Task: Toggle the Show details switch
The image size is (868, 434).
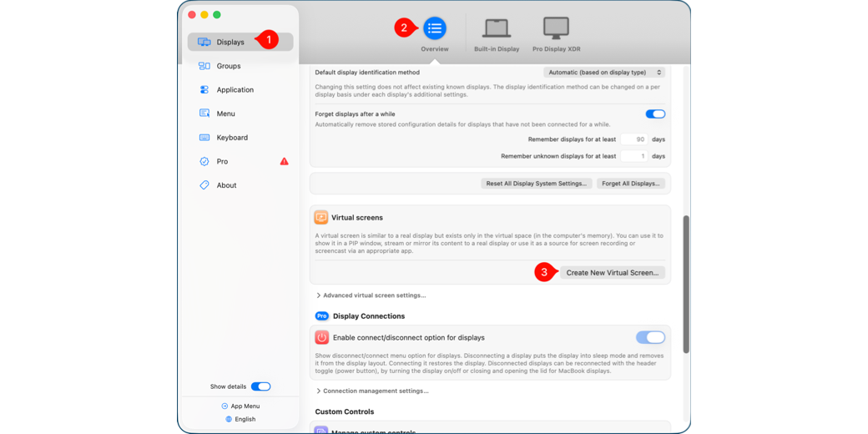Action: click(x=260, y=386)
